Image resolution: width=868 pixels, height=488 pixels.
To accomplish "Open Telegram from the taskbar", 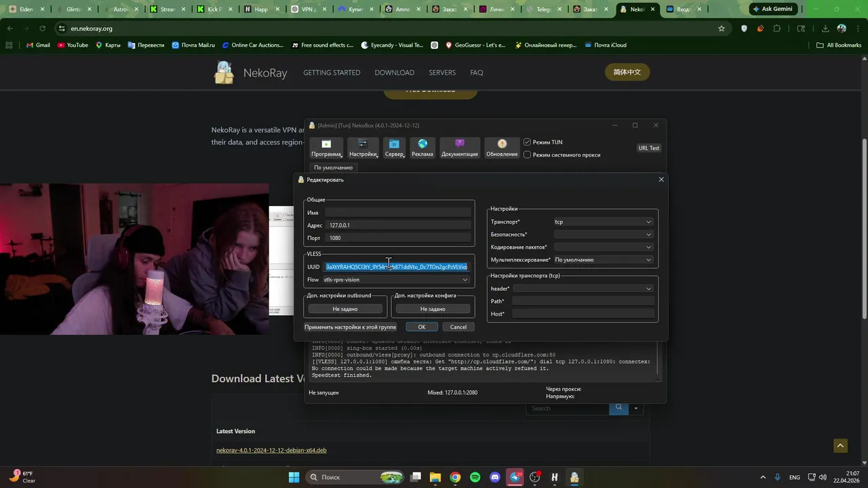I will tap(515, 477).
